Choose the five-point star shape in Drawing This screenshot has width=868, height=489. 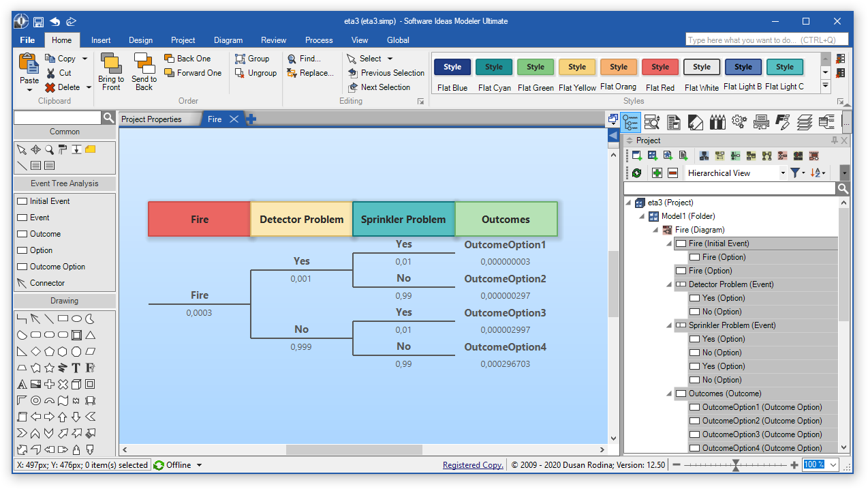point(49,368)
